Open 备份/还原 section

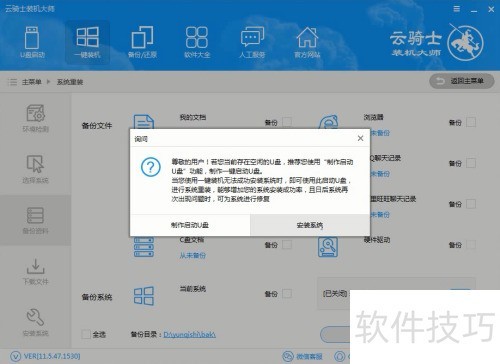(x=142, y=42)
